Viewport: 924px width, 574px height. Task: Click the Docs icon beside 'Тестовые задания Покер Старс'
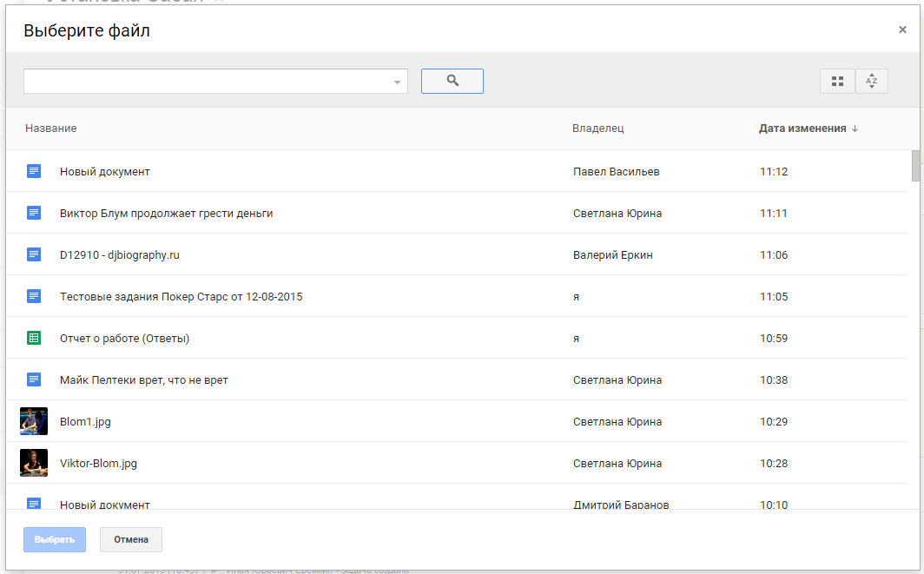click(x=34, y=296)
